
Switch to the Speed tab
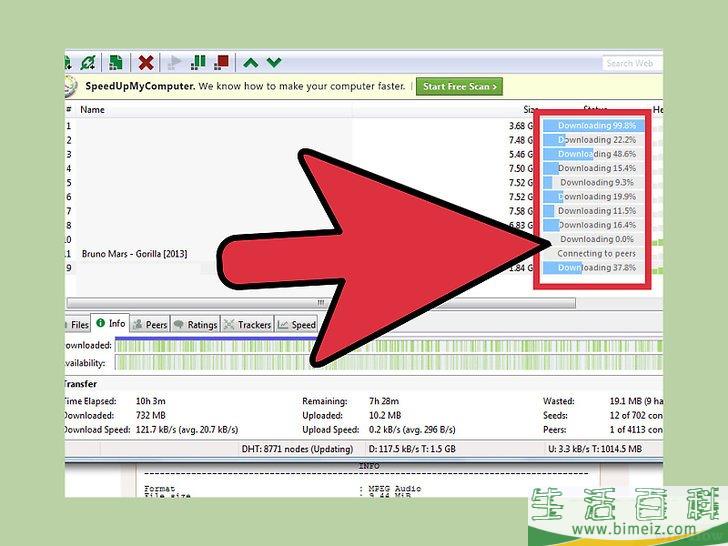tap(296, 325)
